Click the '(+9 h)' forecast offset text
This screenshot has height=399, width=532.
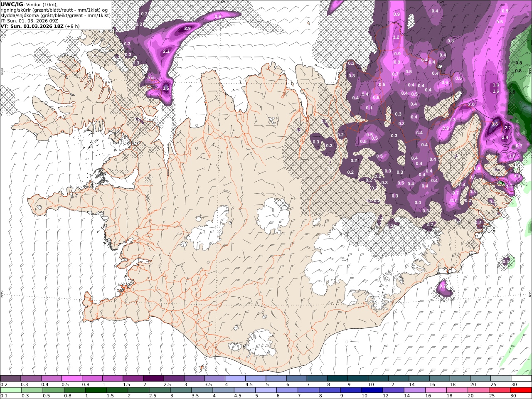point(73,26)
